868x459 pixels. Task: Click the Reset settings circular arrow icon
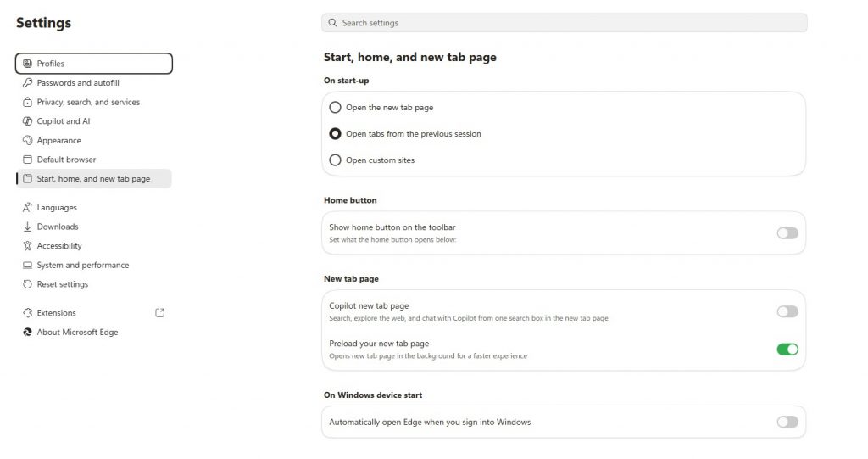click(x=27, y=284)
